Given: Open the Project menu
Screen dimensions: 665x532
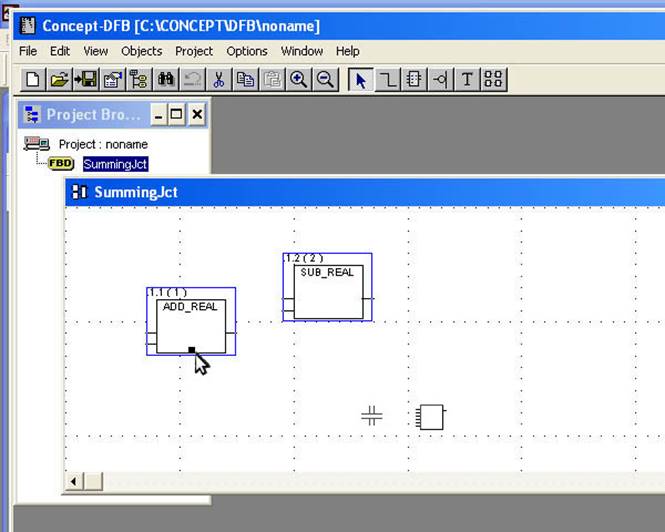Looking at the screenshot, I should (194, 51).
